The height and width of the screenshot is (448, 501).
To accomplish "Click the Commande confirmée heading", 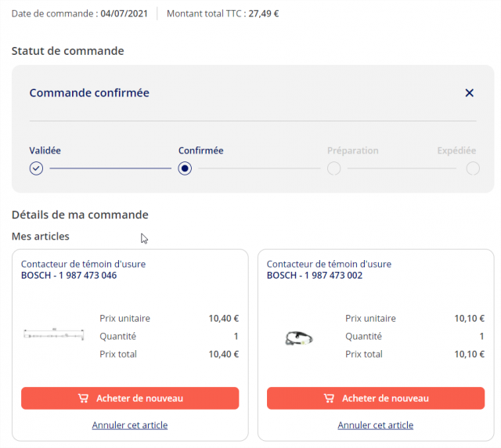I will pyautogui.click(x=89, y=92).
